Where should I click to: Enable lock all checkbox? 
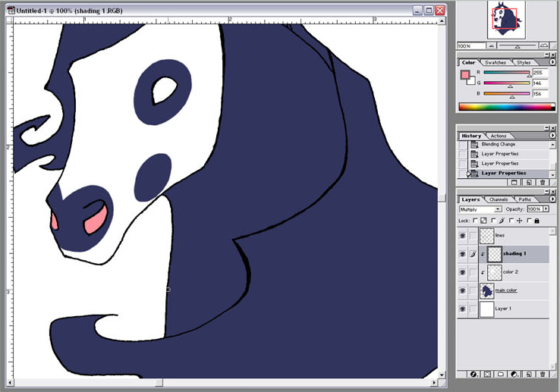(x=529, y=221)
